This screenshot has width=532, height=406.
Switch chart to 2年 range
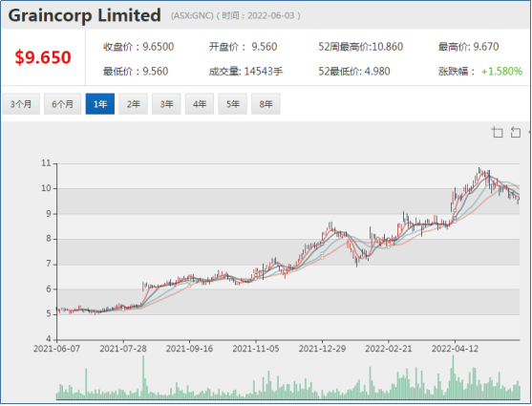click(134, 104)
